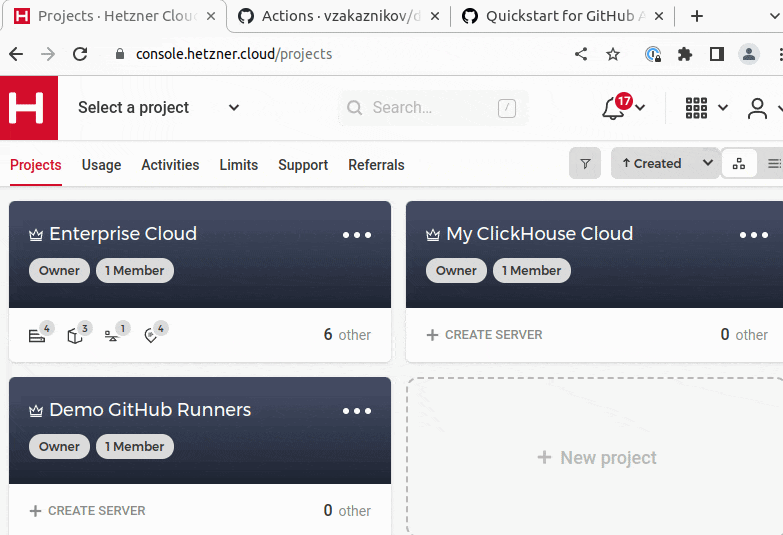Viewport: 783px width, 535px height.
Task: Switch to list view layout
Action: coord(774,163)
